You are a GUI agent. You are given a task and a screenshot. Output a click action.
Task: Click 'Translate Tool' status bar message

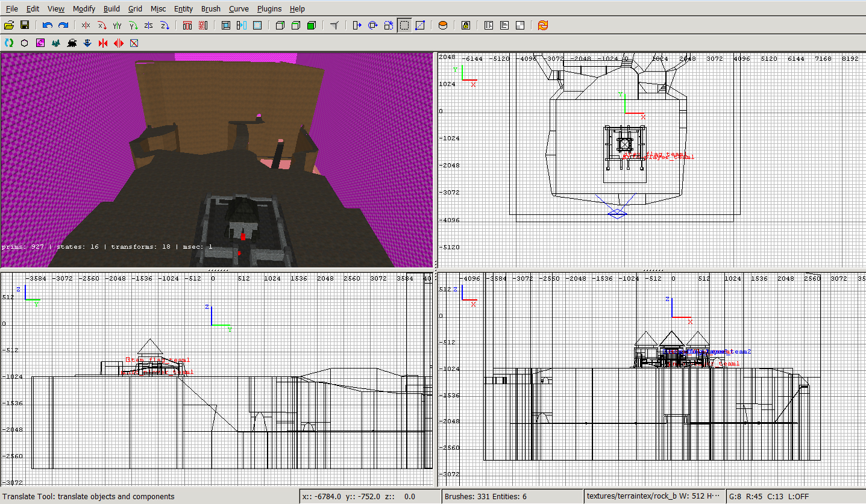(89, 497)
